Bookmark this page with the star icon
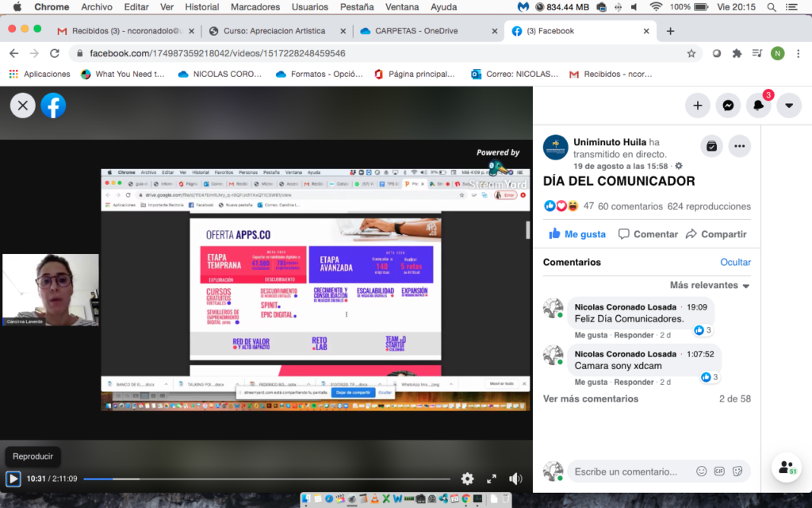The width and height of the screenshot is (812, 508). (x=691, y=53)
